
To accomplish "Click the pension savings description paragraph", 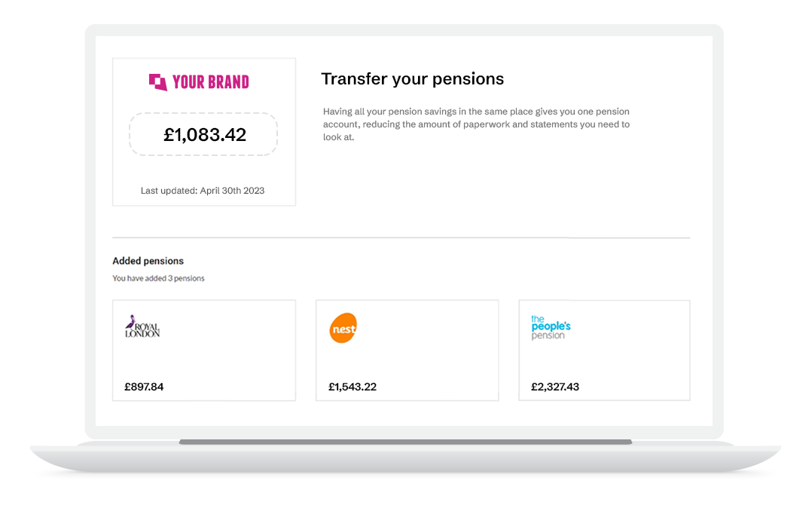I will [x=476, y=124].
